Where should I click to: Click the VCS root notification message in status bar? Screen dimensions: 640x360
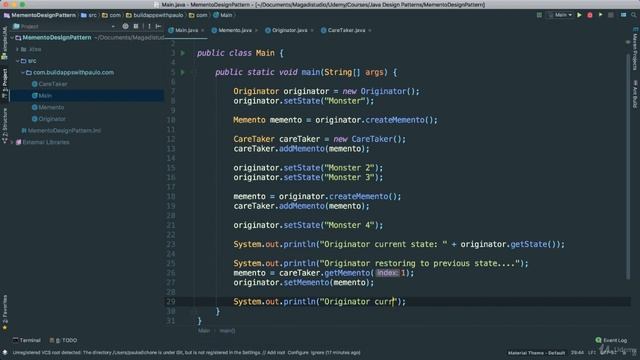[x=186, y=353]
